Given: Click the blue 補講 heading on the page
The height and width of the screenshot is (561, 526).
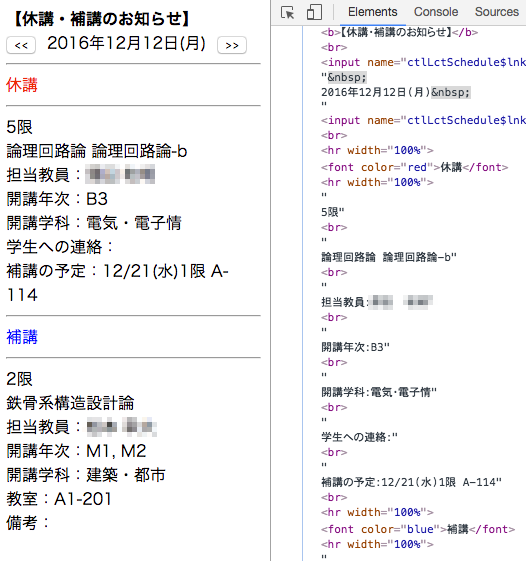Looking at the screenshot, I should [22, 337].
